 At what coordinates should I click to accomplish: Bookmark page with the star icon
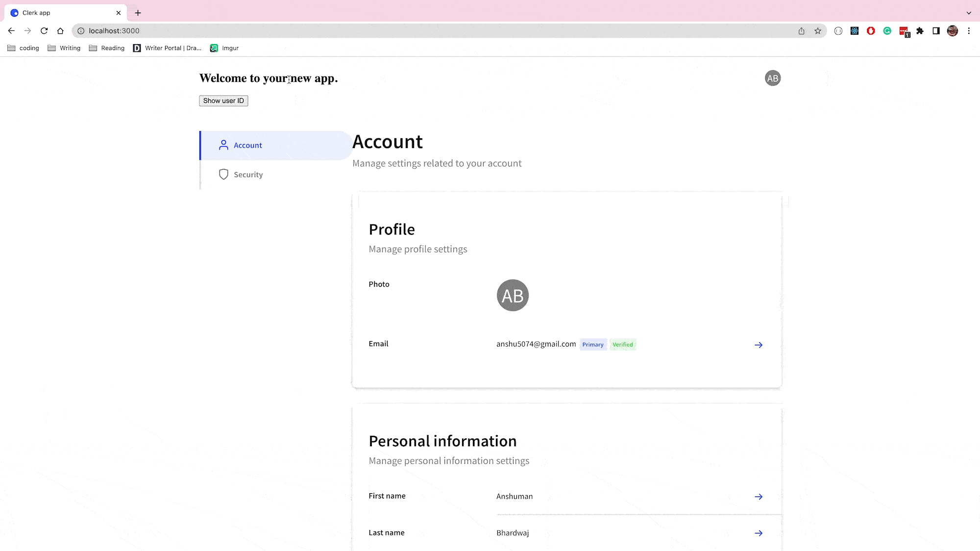click(x=818, y=31)
